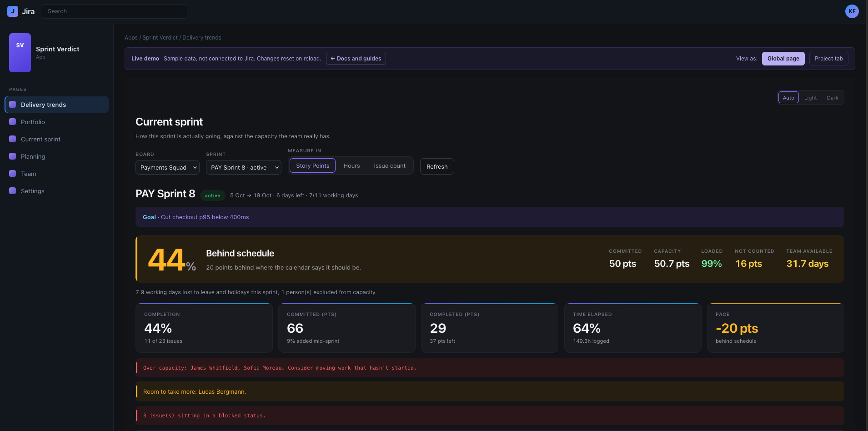Viewport: 868px width, 431px height.
Task: Click the Planning page icon
Action: pyautogui.click(x=13, y=156)
